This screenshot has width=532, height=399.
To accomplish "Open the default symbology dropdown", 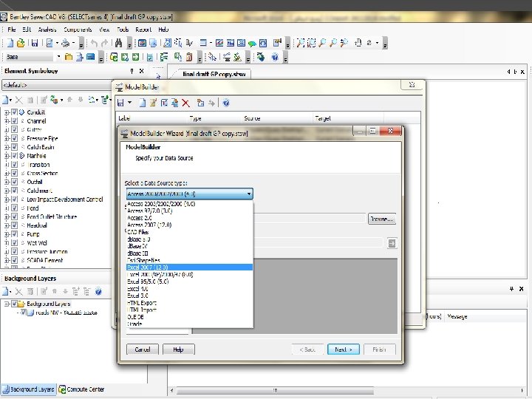I will (x=57, y=85).
